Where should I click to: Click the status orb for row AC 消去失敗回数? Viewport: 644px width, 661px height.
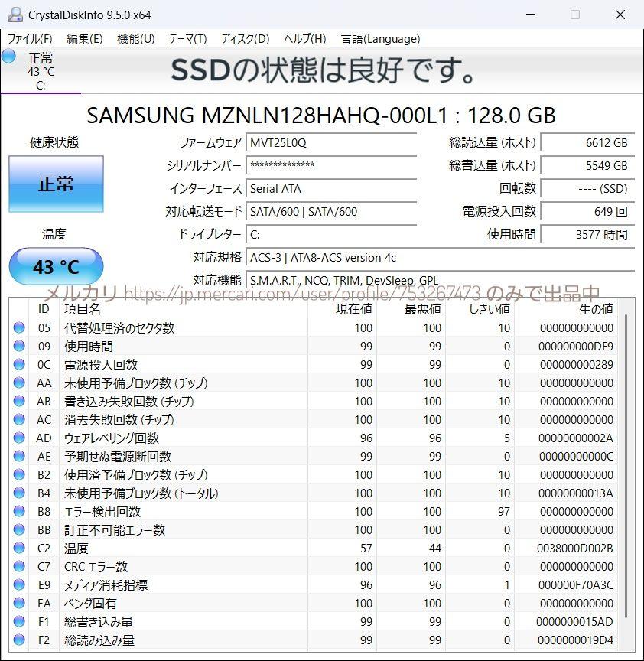point(19,419)
